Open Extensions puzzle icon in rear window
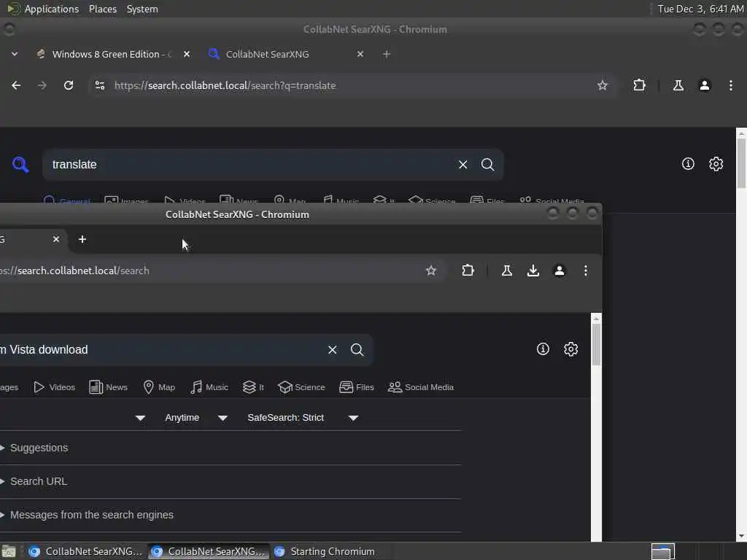Screen dimensions: 747x560 (x=639, y=85)
